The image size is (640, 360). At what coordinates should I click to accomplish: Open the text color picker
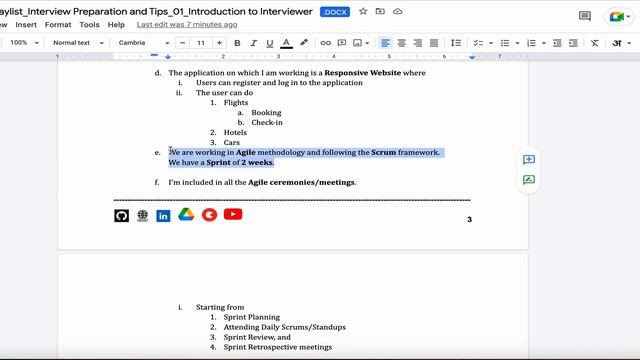[x=287, y=43]
